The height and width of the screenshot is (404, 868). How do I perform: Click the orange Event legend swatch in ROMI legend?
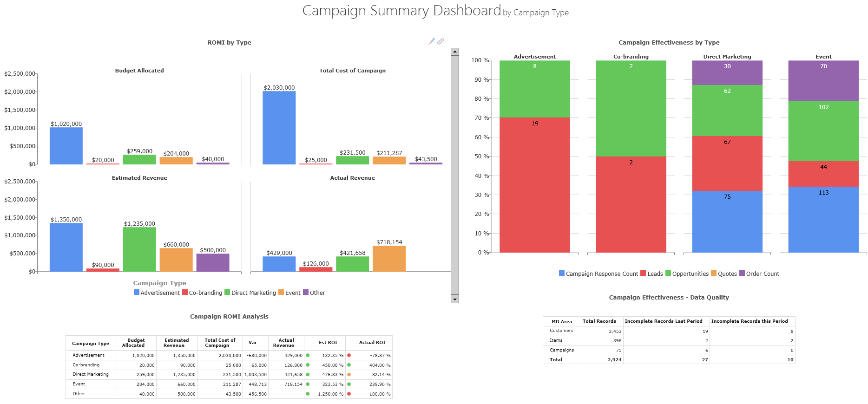pyautogui.click(x=281, y=292)
